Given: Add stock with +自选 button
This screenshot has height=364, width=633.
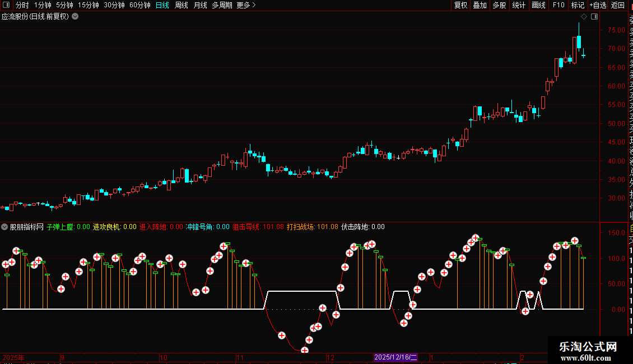Looking at the screenshot, I should click(x=598, y=5).
